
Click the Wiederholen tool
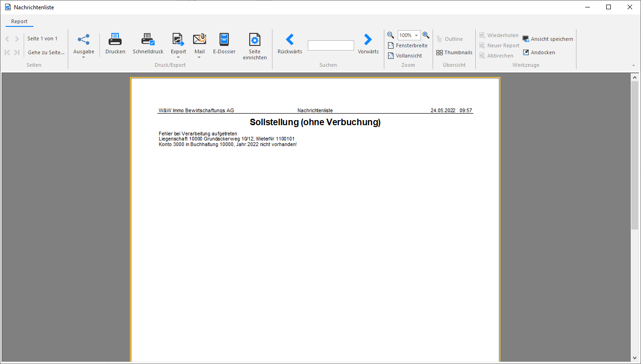(499, 35)
